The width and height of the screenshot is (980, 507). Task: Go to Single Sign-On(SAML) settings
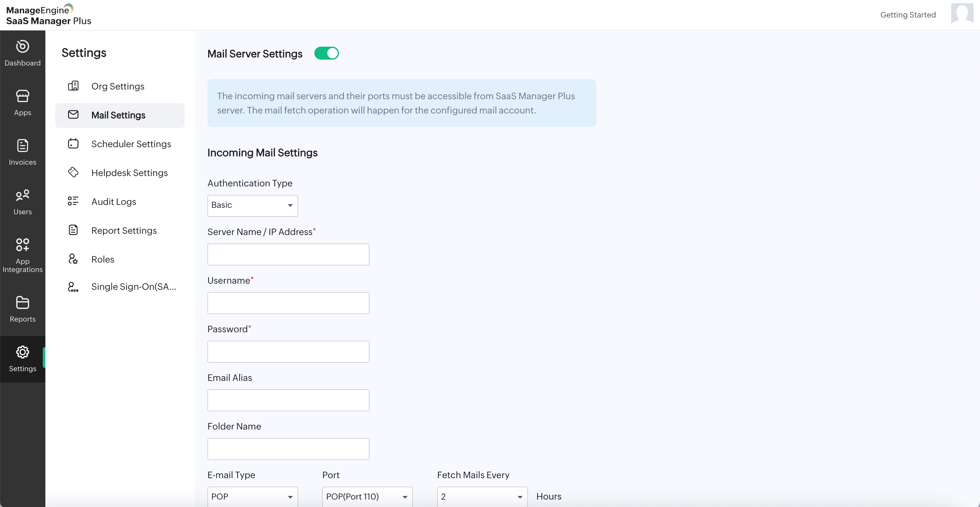tap(134, 287)
